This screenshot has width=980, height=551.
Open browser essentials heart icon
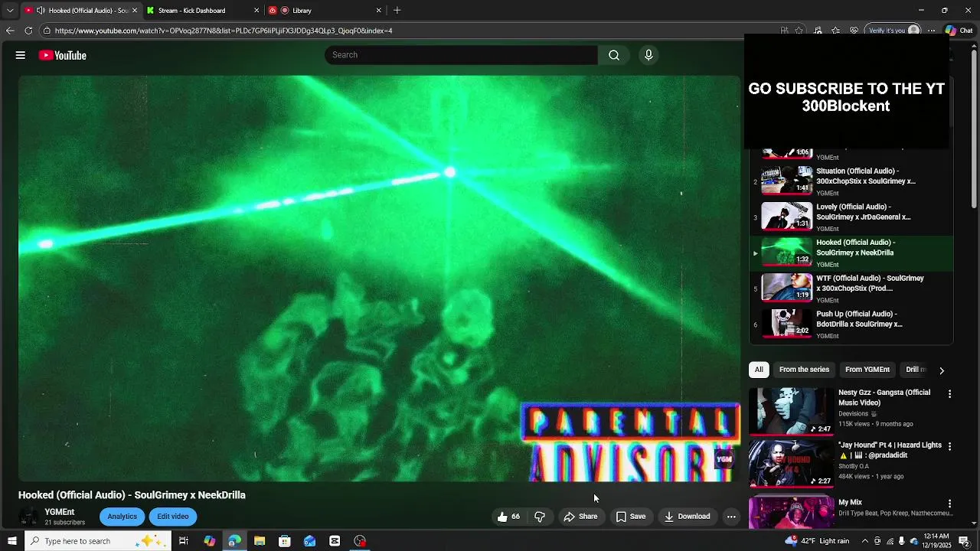(853, 31)
